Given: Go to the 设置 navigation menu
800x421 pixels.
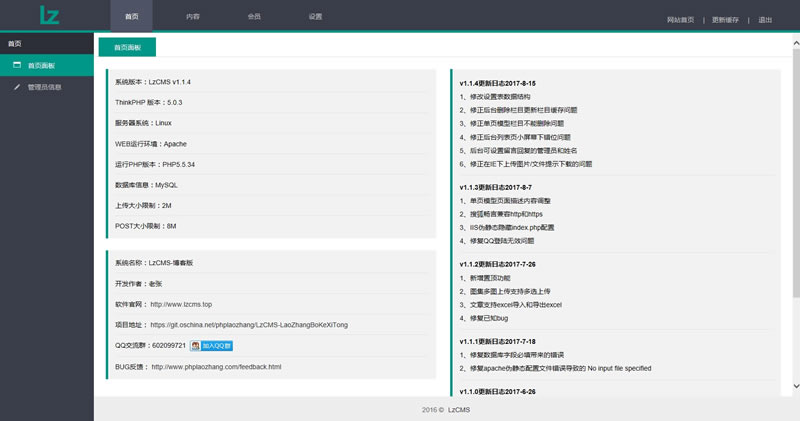Looking at the screenshot, I should (x=315, y=17).
